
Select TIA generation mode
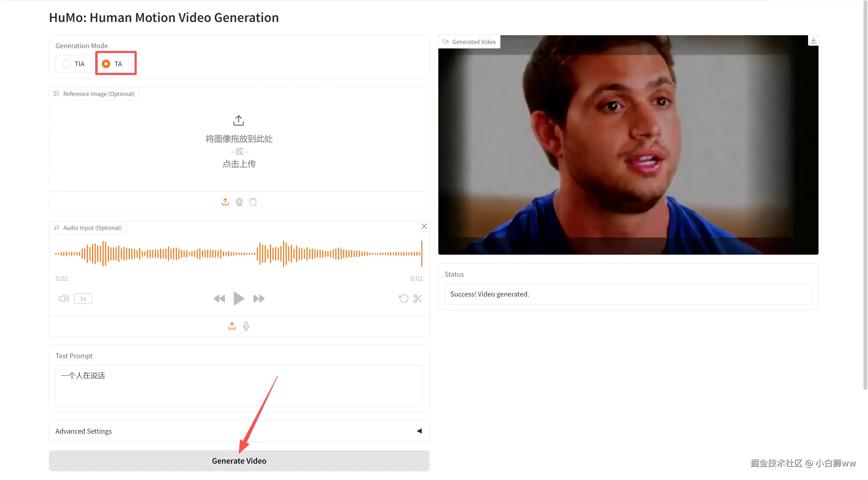click(67, 64)
